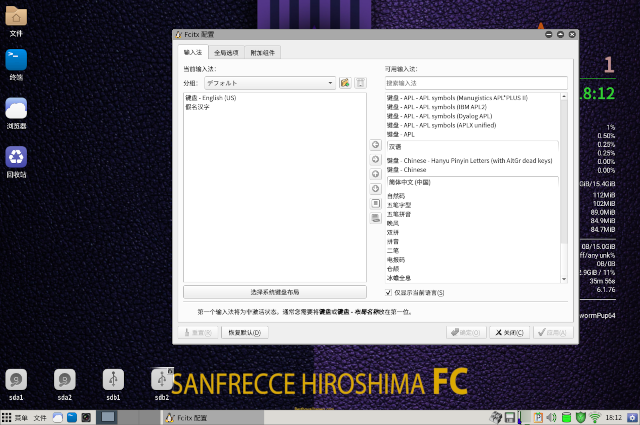Click the sdb2 USB drive icon
This screenshot has height=425, width=640.
(162, 380)
